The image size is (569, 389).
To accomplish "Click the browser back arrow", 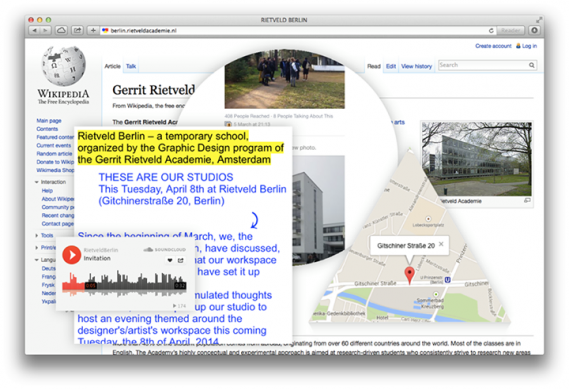I will tap(34, 30).
